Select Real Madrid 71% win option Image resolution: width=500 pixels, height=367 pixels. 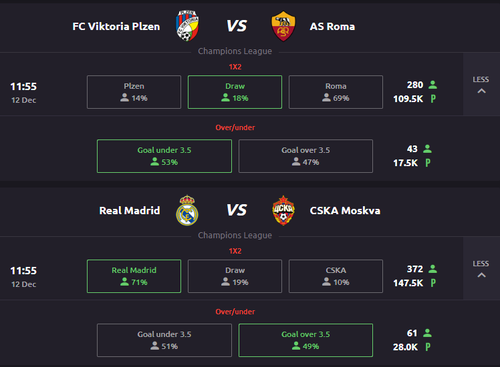(x=134, y=276)
